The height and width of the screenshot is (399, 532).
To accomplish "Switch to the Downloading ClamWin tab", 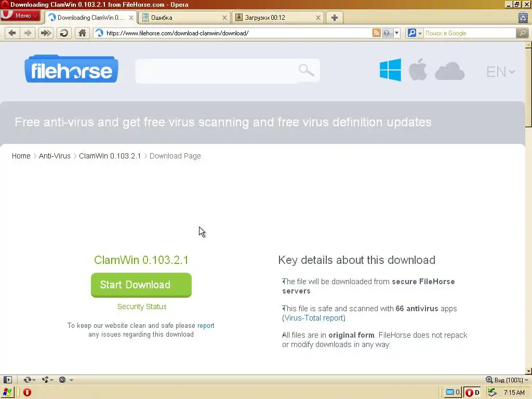I will tap(90, 18).
